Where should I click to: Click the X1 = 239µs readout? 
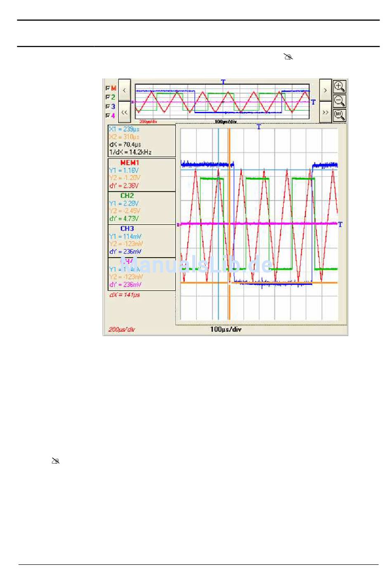[124, 129]
